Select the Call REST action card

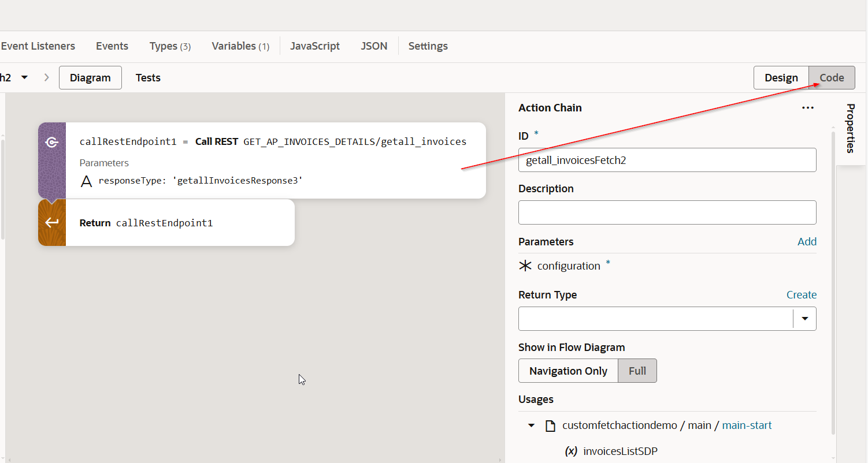pos(262,160)
